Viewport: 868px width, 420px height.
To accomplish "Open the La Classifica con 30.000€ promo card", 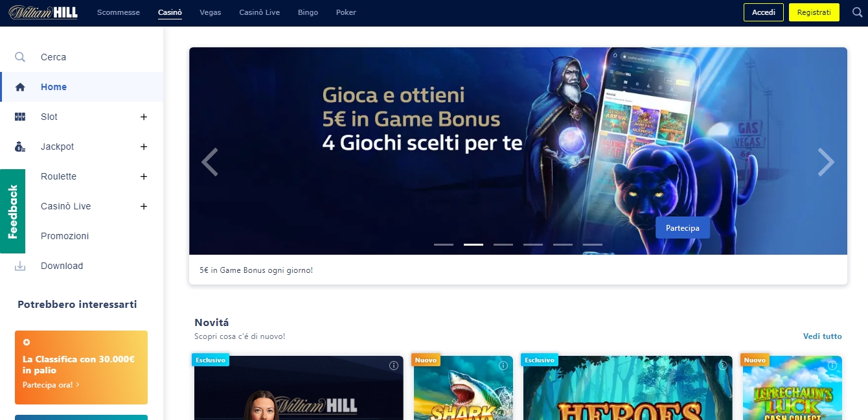I will [81, 367].
